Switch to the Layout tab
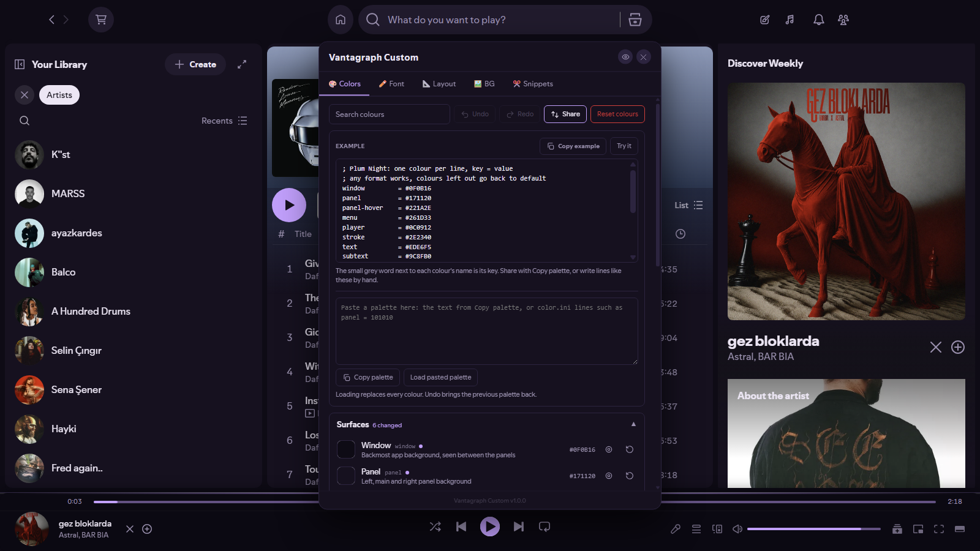 point(439,84)
